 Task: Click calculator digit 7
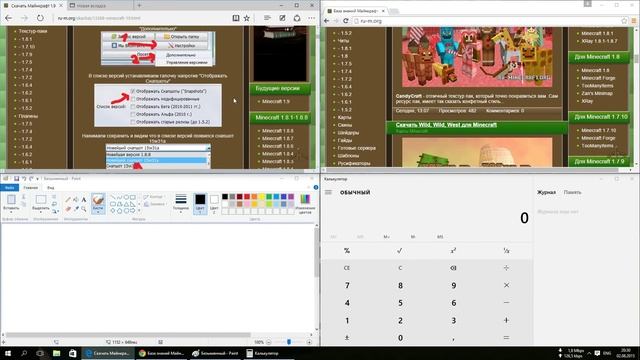(x=347, y=285)
